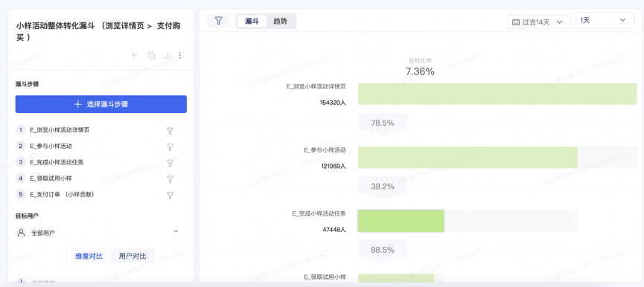Click the E_领取试用小样 funnel bar
This screenshot has height=287, width=644.
(x=396, y=278)
